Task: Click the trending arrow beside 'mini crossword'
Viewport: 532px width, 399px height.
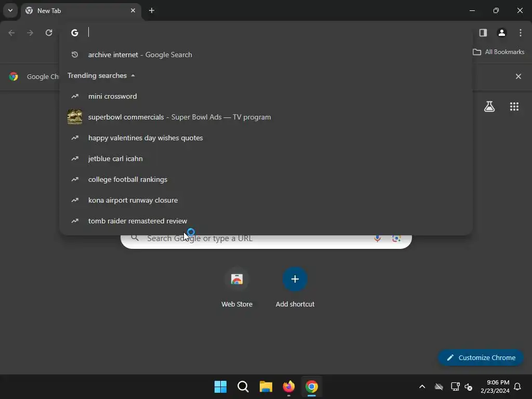Action: 75,96
